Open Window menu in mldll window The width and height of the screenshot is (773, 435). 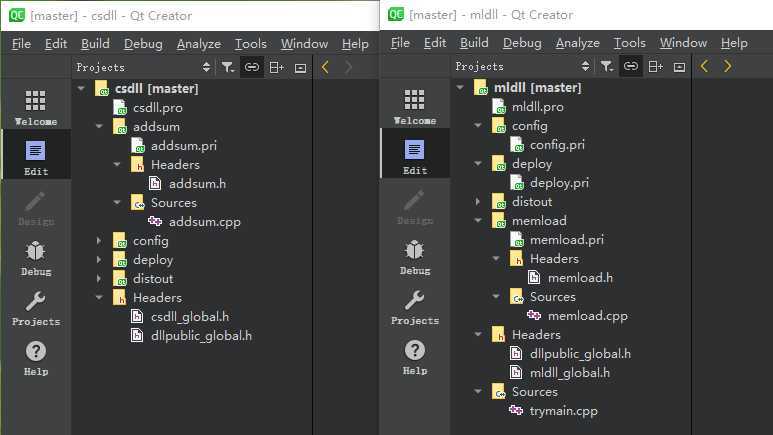[x=683, y=43]
